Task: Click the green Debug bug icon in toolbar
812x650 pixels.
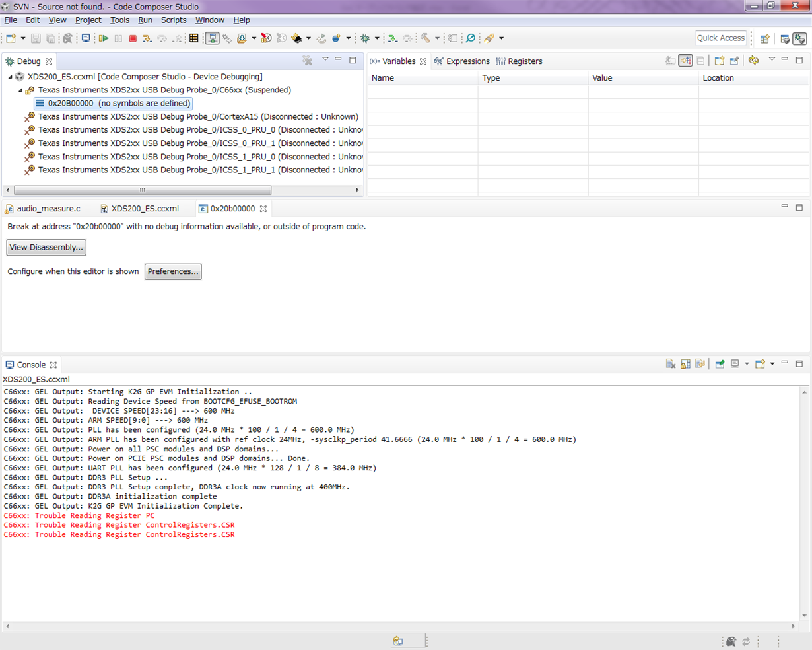Action: click(x=365, y=38)
